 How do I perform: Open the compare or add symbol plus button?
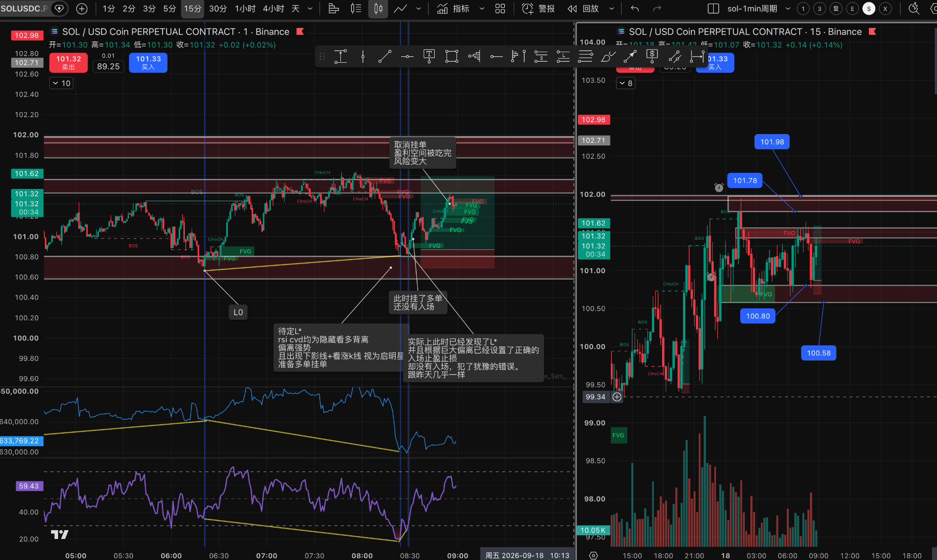81,9
